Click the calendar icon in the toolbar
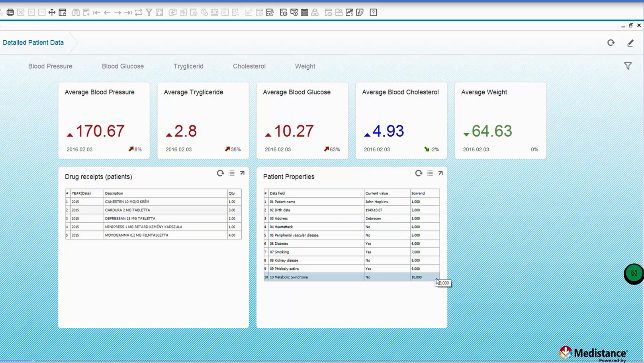The width and height of the screenshot is (644, 363). [304, 12]
